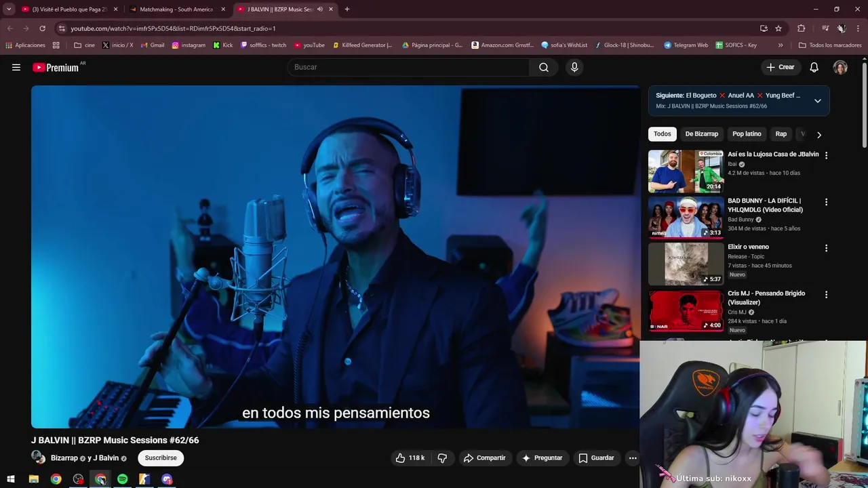Open the Bizarrap channel avatar
The width and height of the screenshot is (868, 488).
coord(38,457)
